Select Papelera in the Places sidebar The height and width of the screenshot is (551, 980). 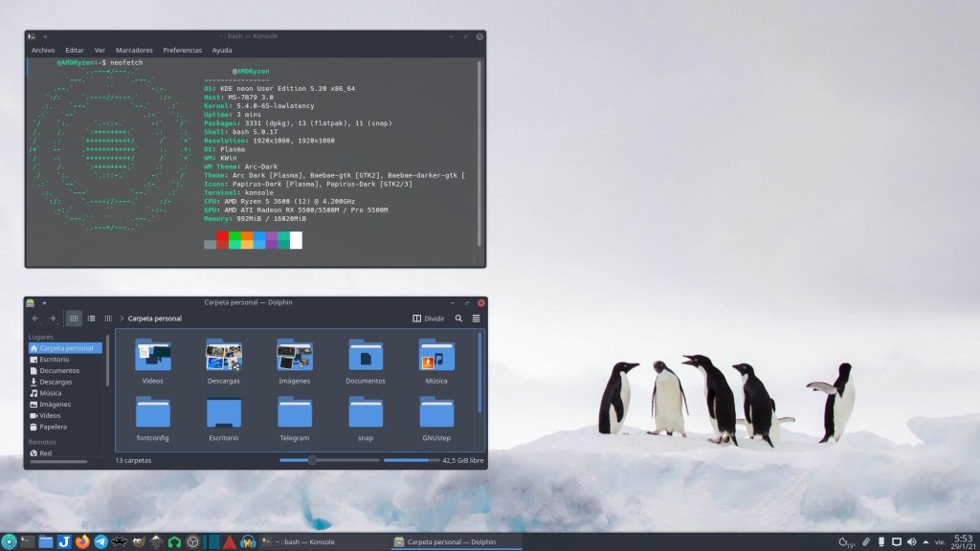[x=53, y=428]
